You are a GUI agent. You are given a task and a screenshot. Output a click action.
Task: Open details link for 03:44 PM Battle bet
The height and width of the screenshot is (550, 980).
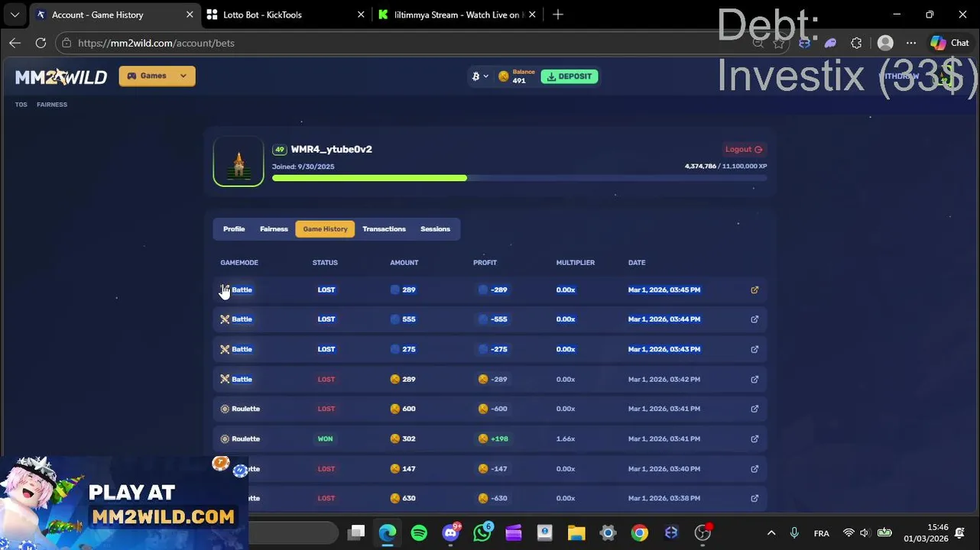[x=754, y=319]
